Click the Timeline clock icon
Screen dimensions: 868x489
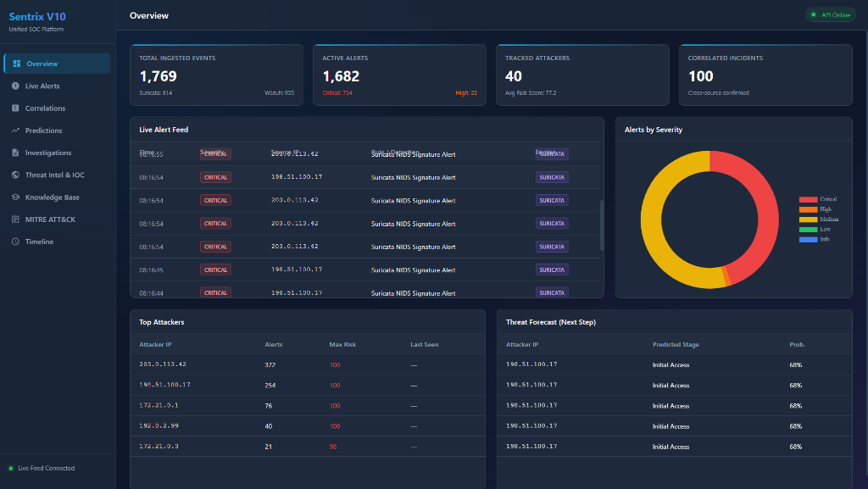click(x=15, y=242)
